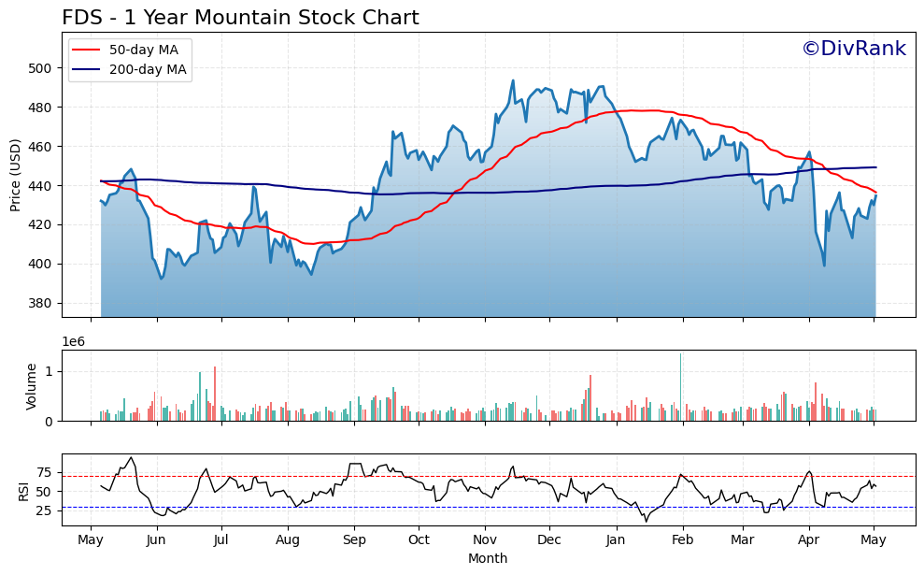924x575 pixels.
Task: Click the red 50-day MA legend line swatch
Action: pyautogui.click(x=86, y=50)
